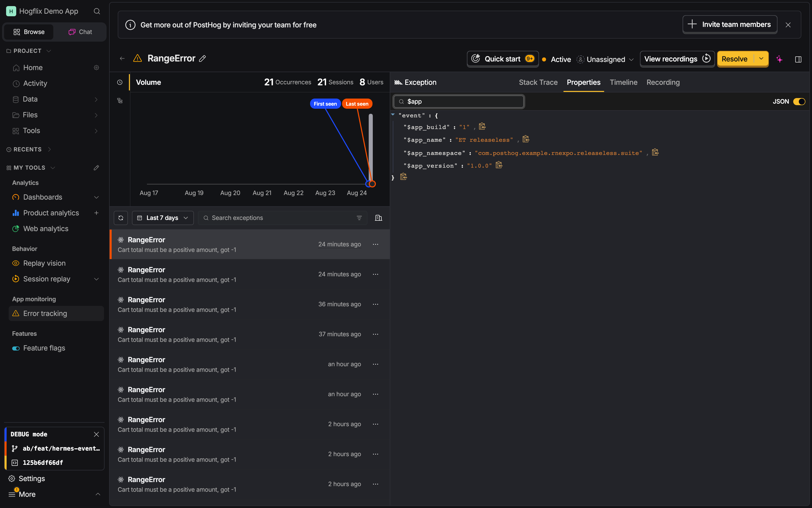The height and width of the screenshot is (508, 812).
Task: Go to Error tracking in the sidebar
Action: click(56, 313)
